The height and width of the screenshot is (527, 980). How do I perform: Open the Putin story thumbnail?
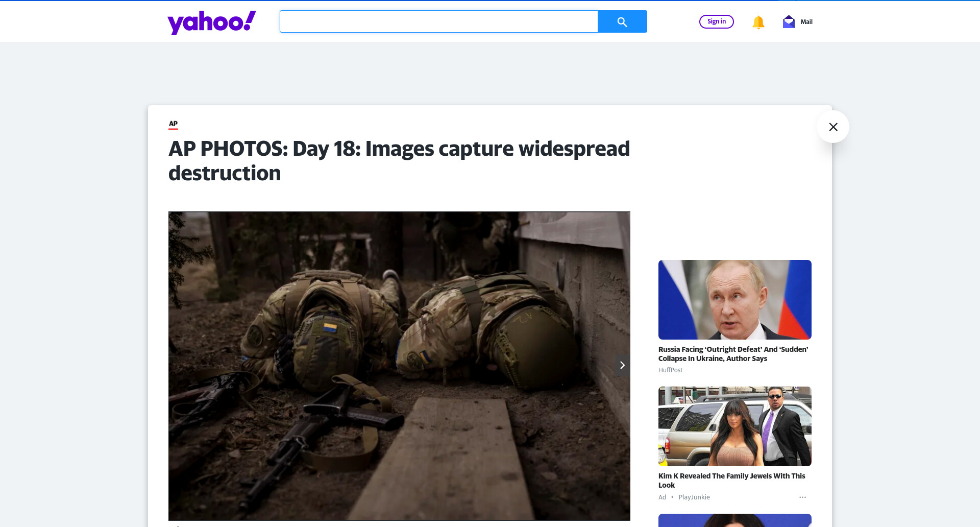click(x=734, y=300)
